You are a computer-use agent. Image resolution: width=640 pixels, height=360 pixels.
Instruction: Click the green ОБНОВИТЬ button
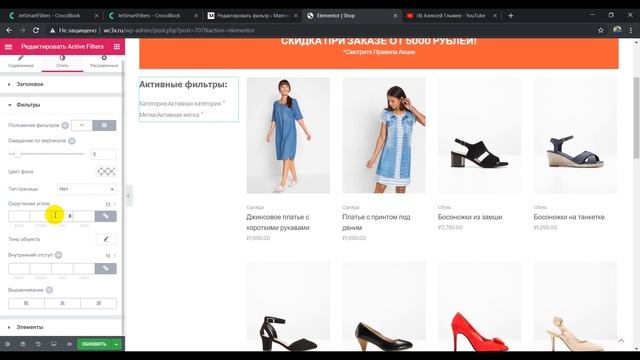[x=94, y=344]
